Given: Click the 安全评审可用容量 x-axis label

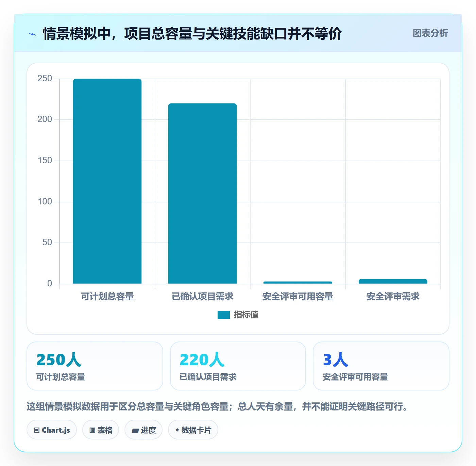Looking at the screenshot, I should (297, 297).
